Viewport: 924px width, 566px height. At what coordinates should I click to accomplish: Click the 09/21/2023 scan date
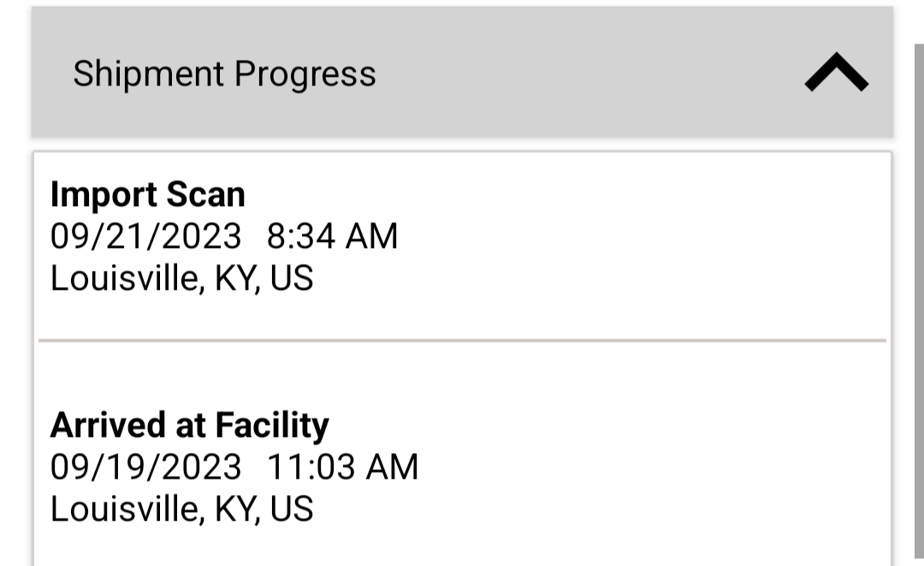(146, 236)
